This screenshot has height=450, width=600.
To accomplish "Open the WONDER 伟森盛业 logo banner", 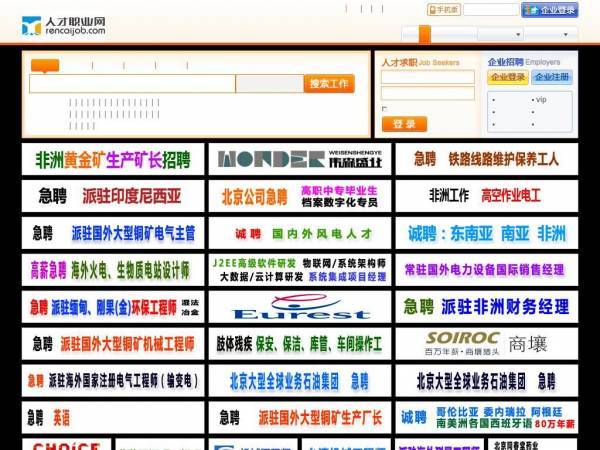I will [300, 159].
